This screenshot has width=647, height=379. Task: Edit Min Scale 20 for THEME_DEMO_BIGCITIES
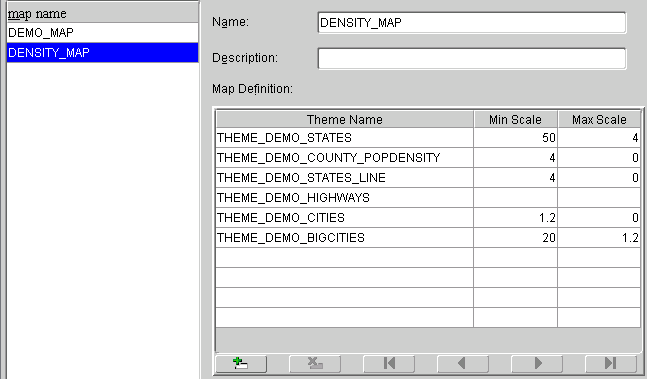515,238
